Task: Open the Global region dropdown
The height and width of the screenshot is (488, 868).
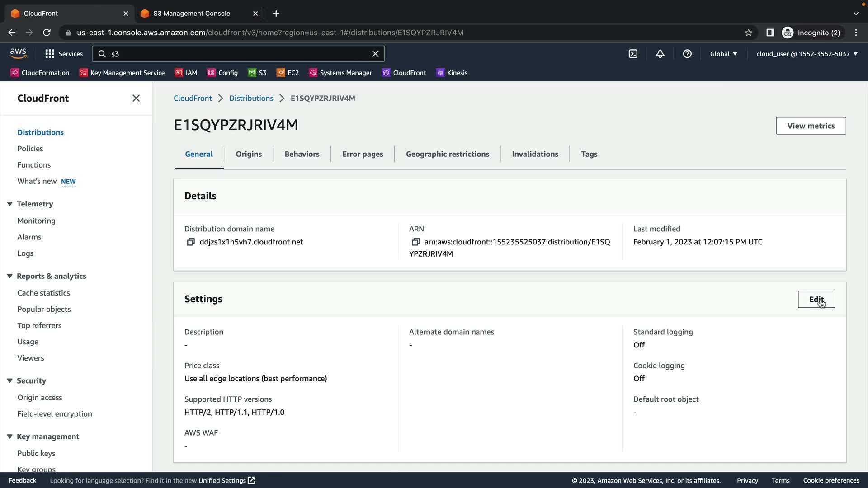Action: click(723, 54)
